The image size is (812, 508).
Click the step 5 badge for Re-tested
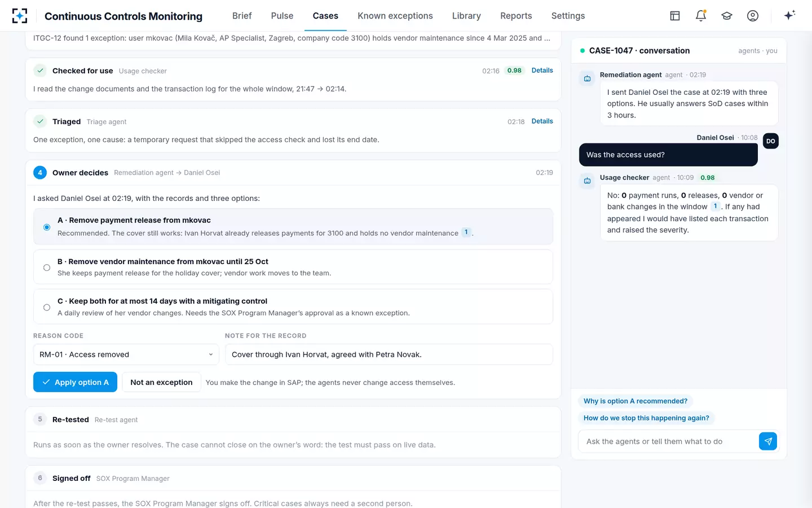tap(40, 419)
